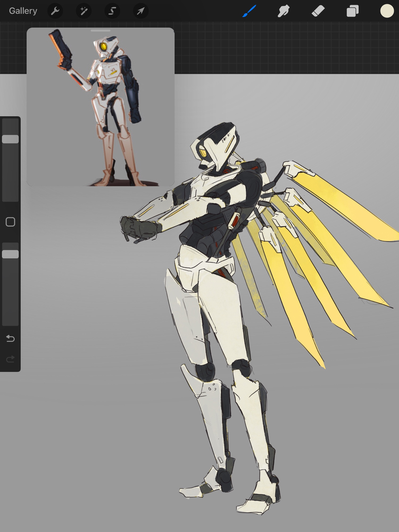Open the Layers panel

353,11
